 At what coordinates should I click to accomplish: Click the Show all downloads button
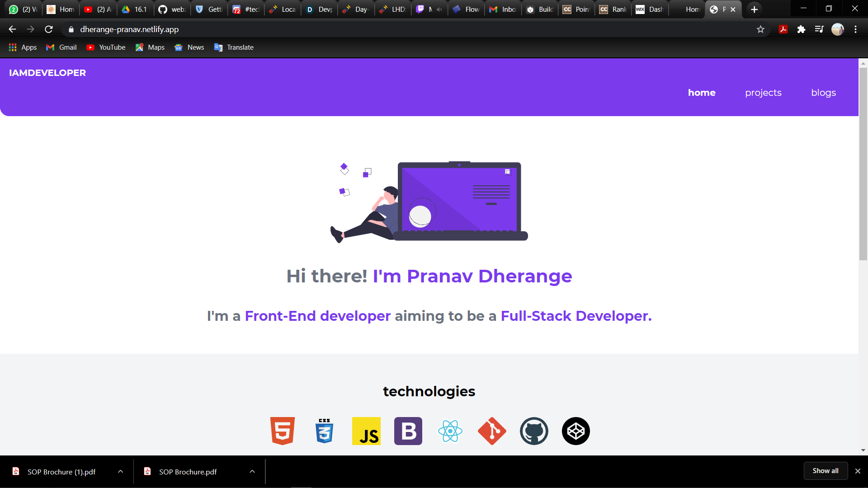[825, 470]
